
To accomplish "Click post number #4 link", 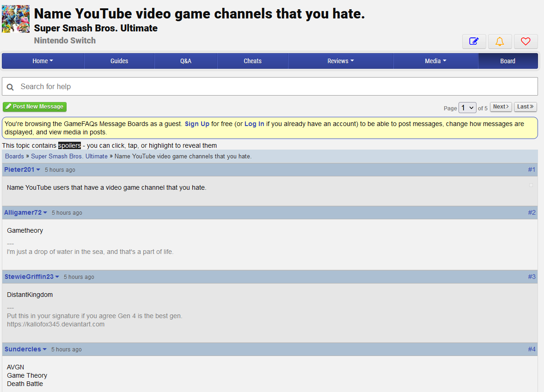I will point(532,349).
